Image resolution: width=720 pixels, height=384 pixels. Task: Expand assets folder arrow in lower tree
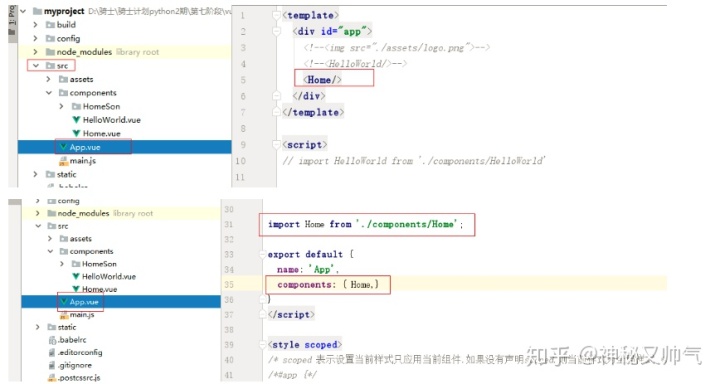pyautogui.click(x=50, y=238)
